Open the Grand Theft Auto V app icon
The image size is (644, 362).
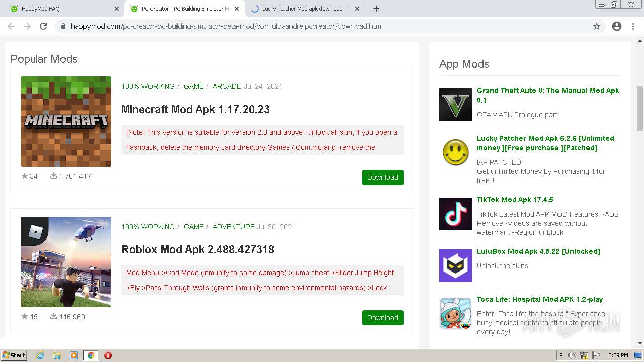pos(455,105)
